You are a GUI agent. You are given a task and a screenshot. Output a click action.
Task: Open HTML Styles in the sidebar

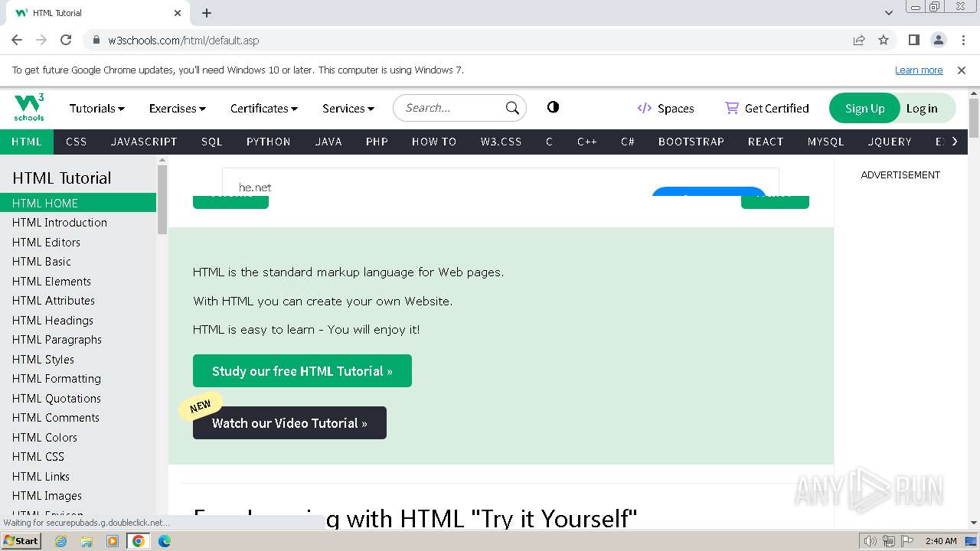coord(78,359)
